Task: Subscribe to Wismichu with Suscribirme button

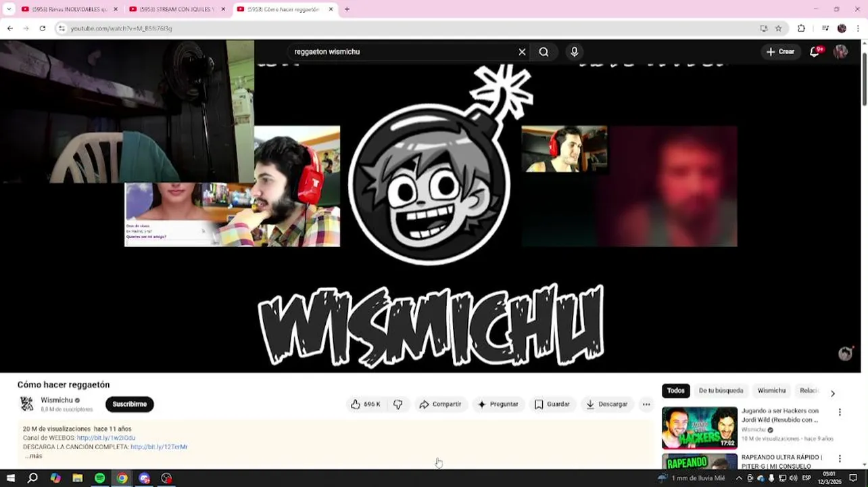Action: click(x=130, y=404)
